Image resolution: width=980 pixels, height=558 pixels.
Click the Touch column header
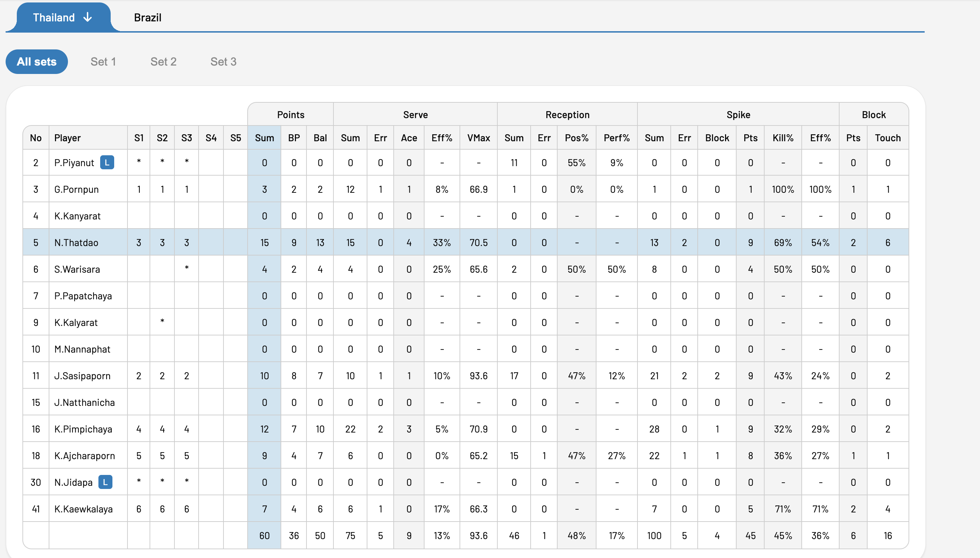point(888,138)
